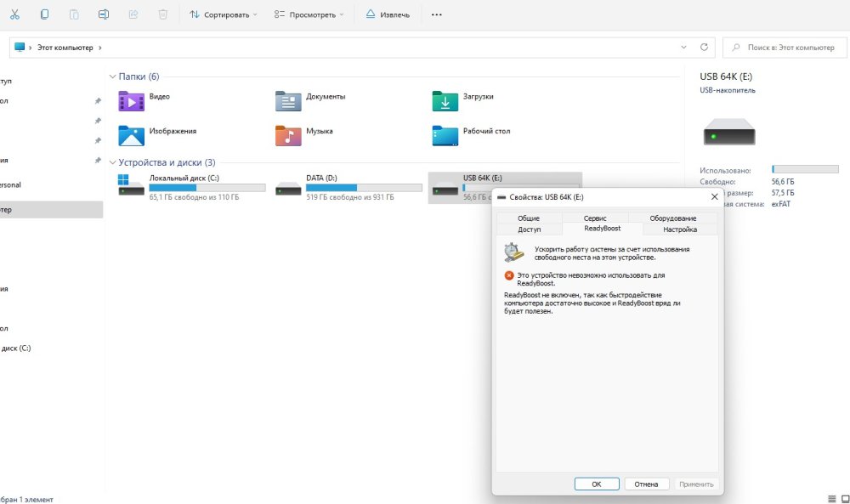Open the Сортировать dropdown menu
This screenshot has height=504, width=850.
224,14
